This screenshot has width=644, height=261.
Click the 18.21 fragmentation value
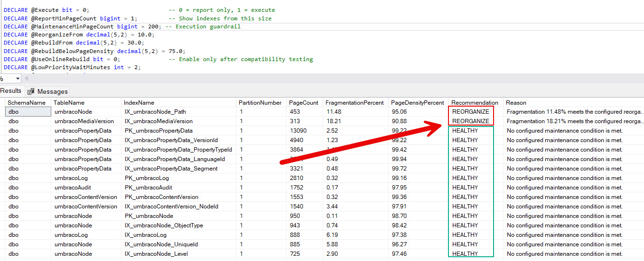(334, 121)
